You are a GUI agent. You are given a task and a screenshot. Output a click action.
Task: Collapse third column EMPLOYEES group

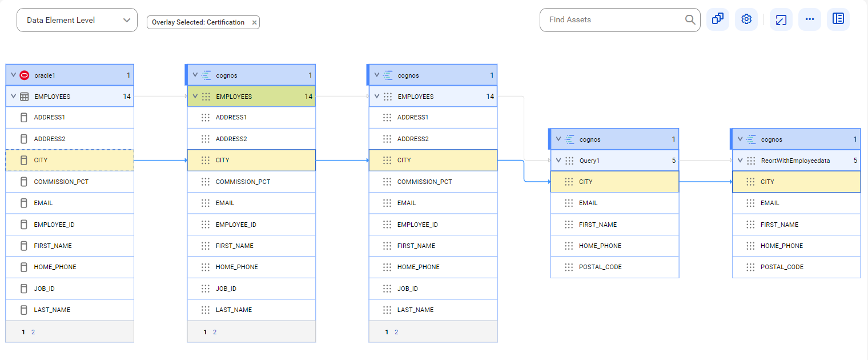pyautogui.click(x=377, y=97)
